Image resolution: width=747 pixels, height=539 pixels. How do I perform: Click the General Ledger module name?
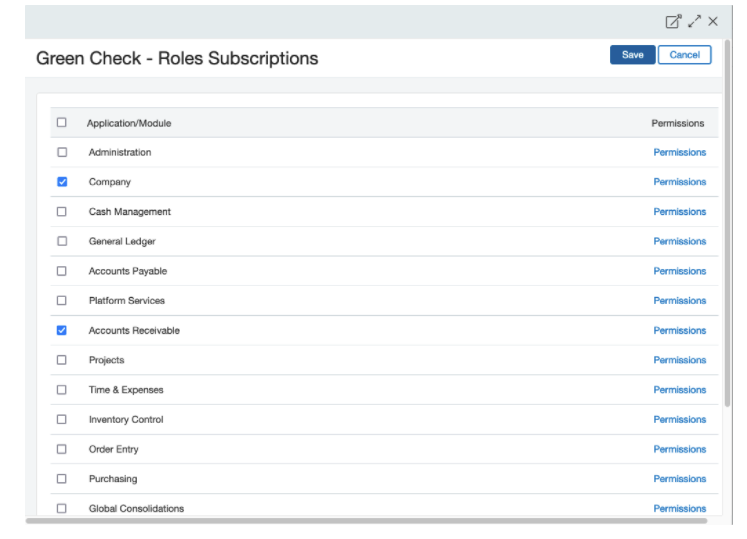122,241
